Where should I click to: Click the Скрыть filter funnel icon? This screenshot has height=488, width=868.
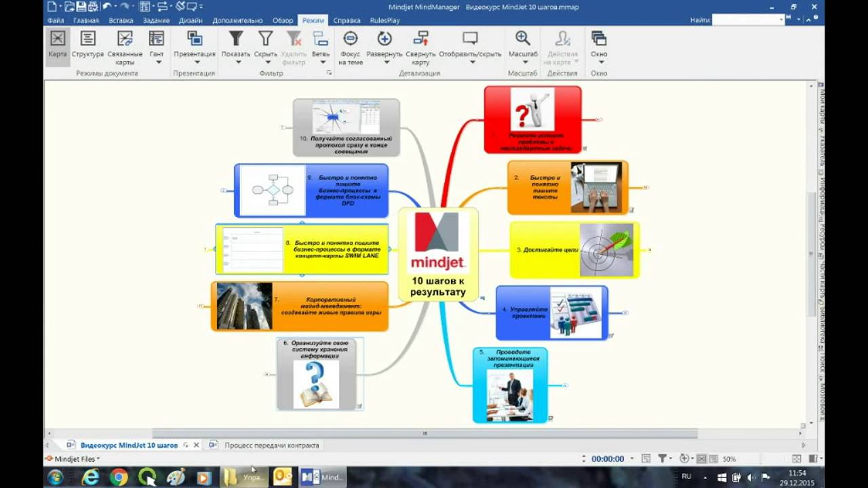click(x=266, y=38)
